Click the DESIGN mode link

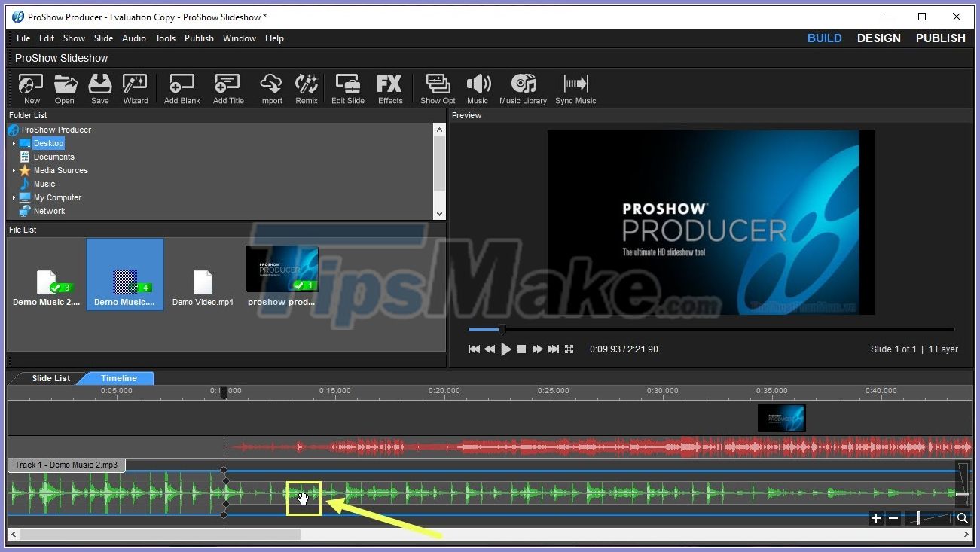[878, 38]
